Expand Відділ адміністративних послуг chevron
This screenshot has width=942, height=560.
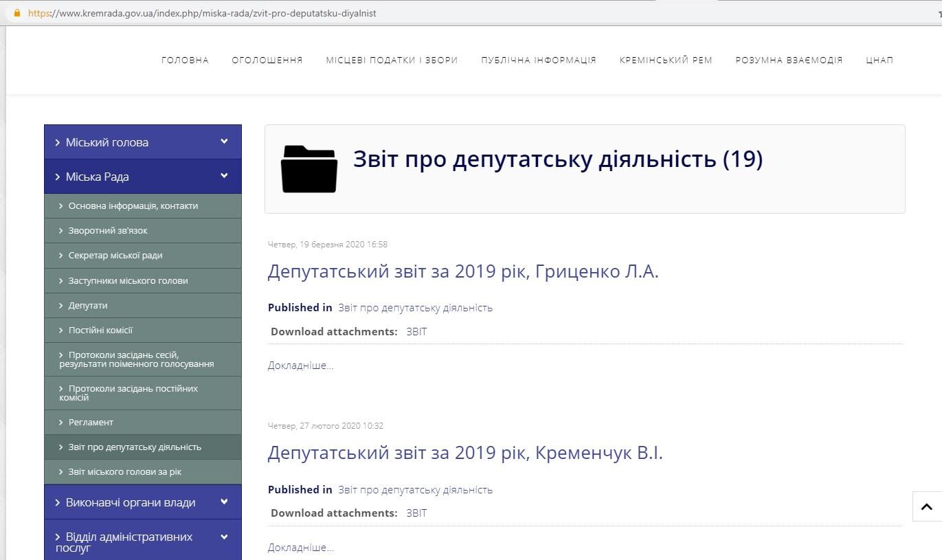tap(224, 537)
